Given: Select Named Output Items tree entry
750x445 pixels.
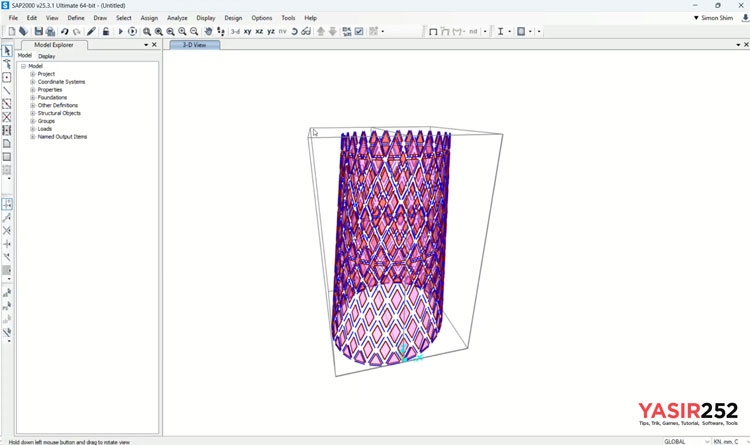Looking at the screenshot, I should coord(62,137).
